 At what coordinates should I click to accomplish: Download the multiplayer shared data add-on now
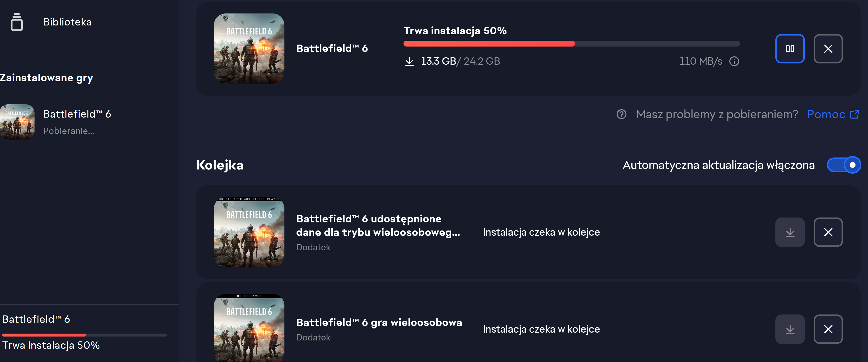point(790,232)
